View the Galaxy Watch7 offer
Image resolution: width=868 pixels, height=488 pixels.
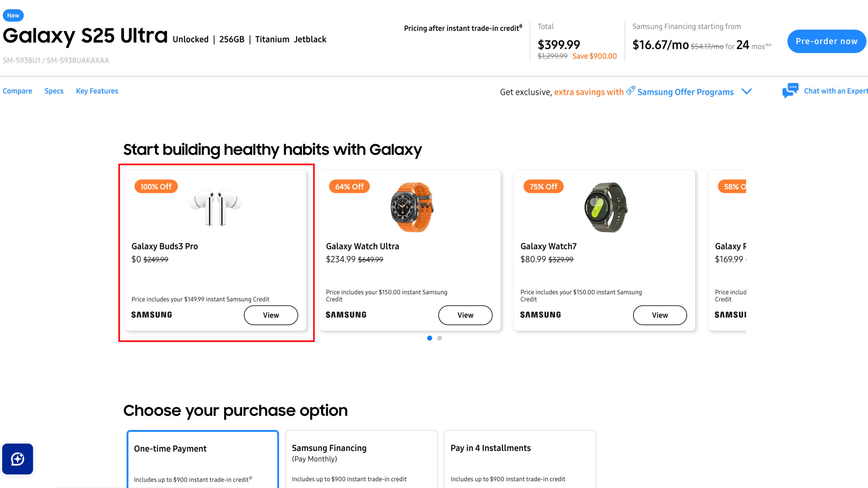660,315
